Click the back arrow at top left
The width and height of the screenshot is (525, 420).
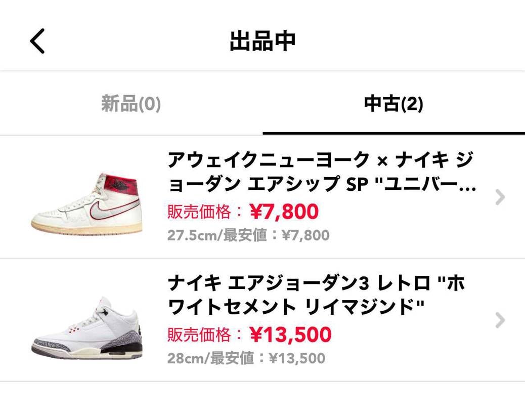pos(37,40)
